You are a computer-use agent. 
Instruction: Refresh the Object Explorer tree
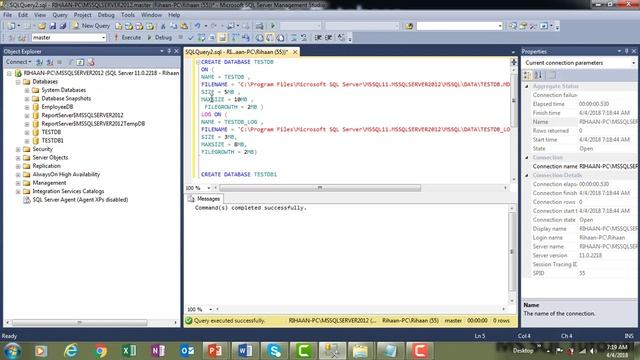pos(80,62)
